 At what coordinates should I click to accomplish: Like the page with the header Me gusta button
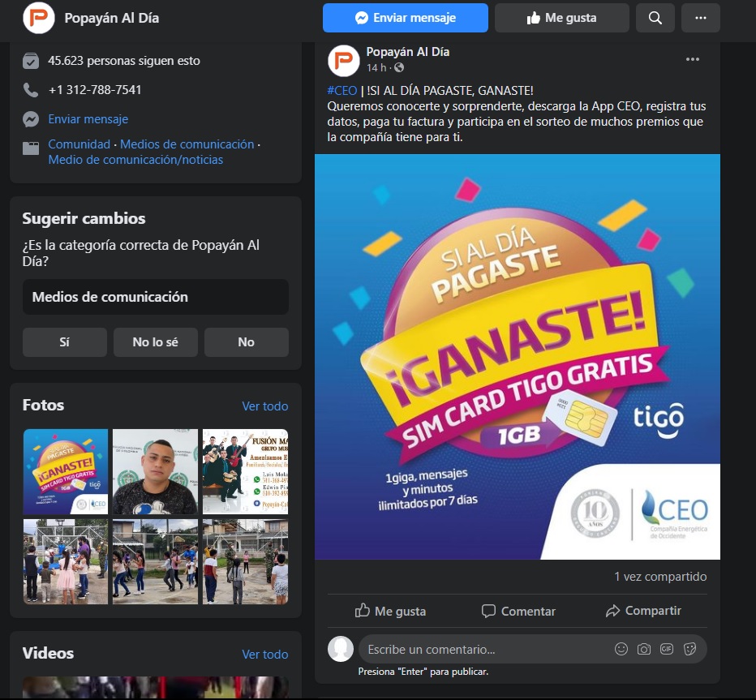561,18
